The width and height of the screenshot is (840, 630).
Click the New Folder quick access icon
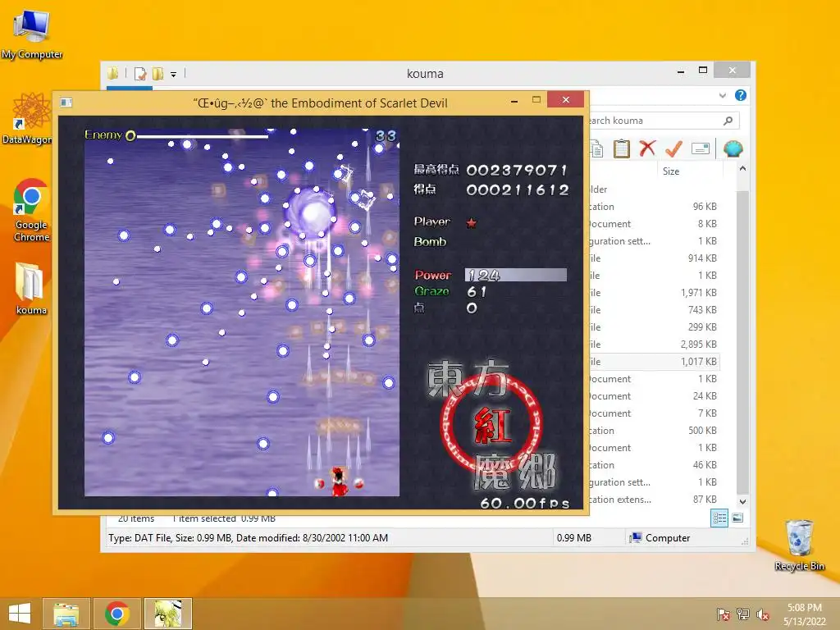pos(157,73)
